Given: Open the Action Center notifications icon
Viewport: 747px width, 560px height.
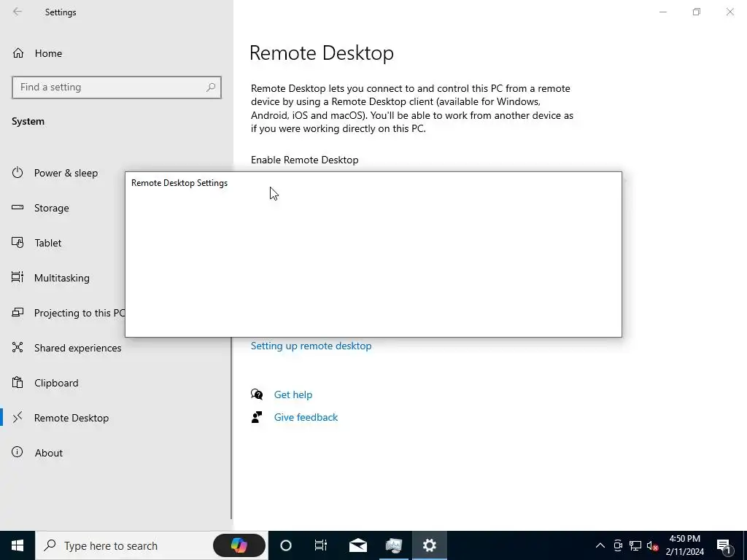Looking at the screenshot, I should click(x=724, y=545).
